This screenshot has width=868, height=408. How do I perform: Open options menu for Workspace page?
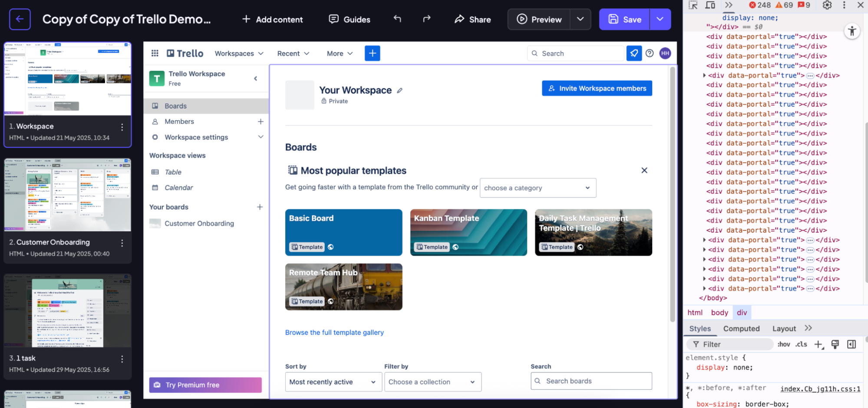[122, 127]
